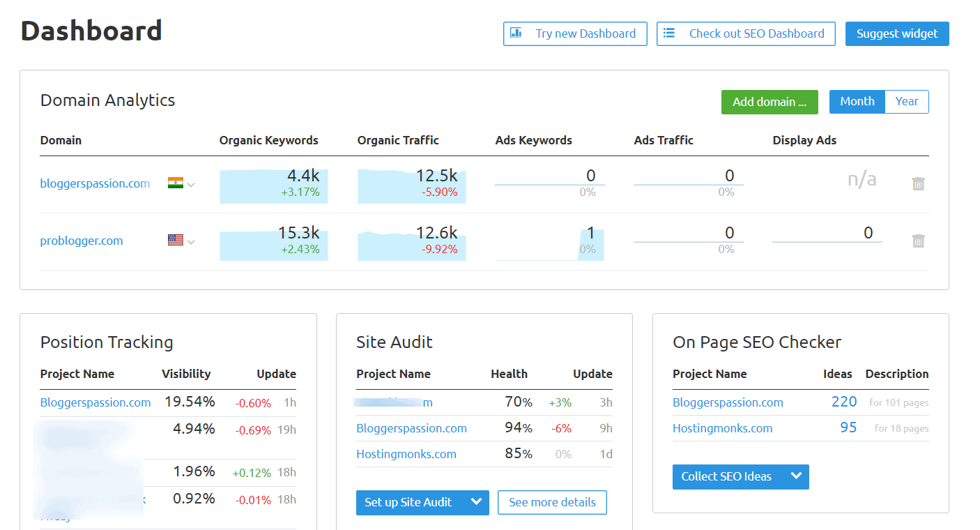Open country dropdown arrow for bloggerspassion.com
980x530 pixels.
pyautogui.click(x=191, y=185)
